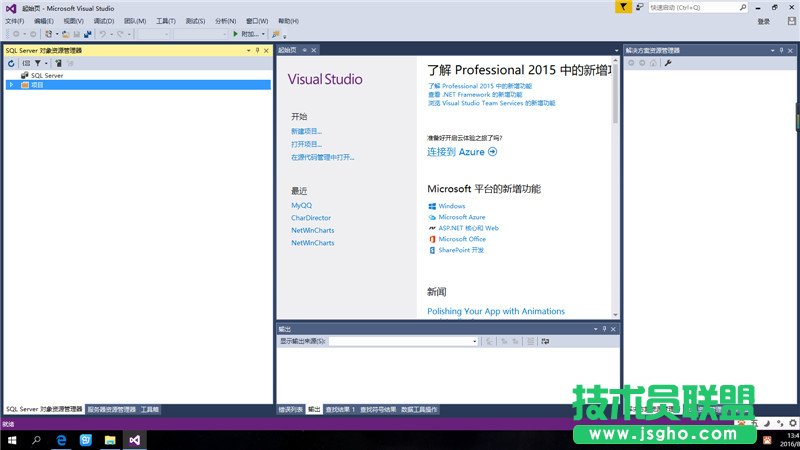Open the 文件(F) menu

(14, 21)
